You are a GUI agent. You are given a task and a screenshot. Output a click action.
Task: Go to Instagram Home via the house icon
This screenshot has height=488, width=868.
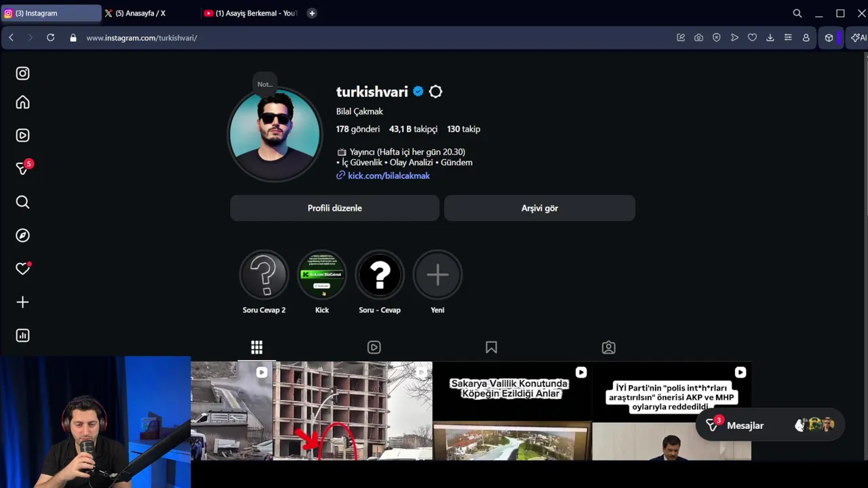click(22, 102)
